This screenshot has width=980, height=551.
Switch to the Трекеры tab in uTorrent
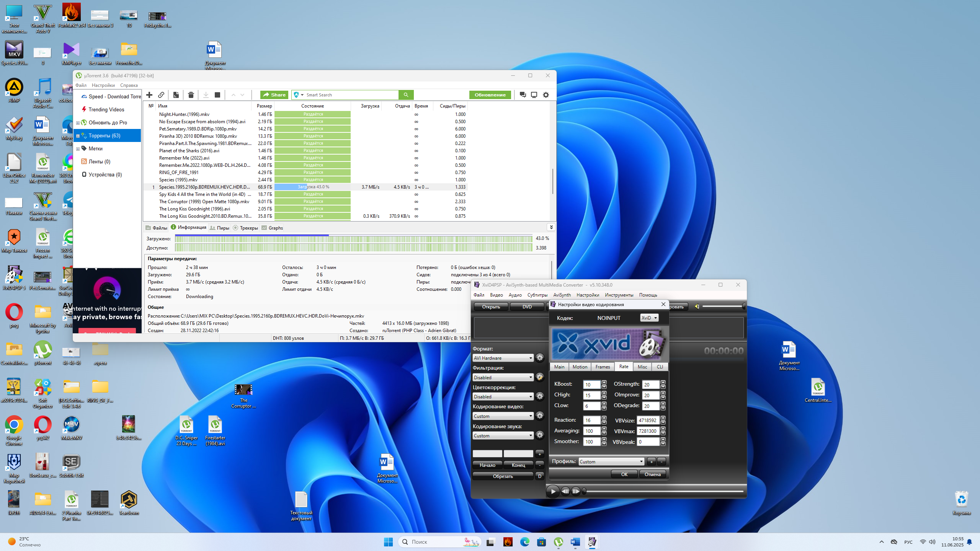(x=245, y=228)
